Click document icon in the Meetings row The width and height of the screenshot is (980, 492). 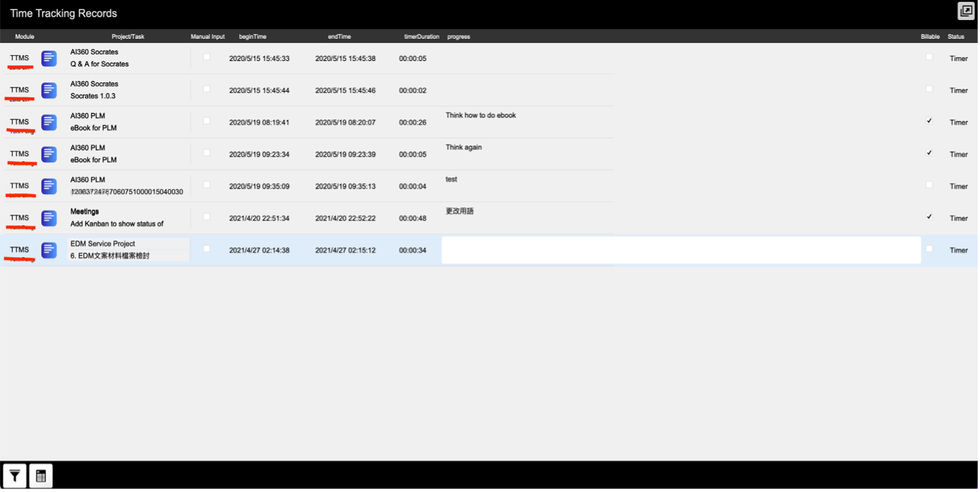click(x=49, y=218)
